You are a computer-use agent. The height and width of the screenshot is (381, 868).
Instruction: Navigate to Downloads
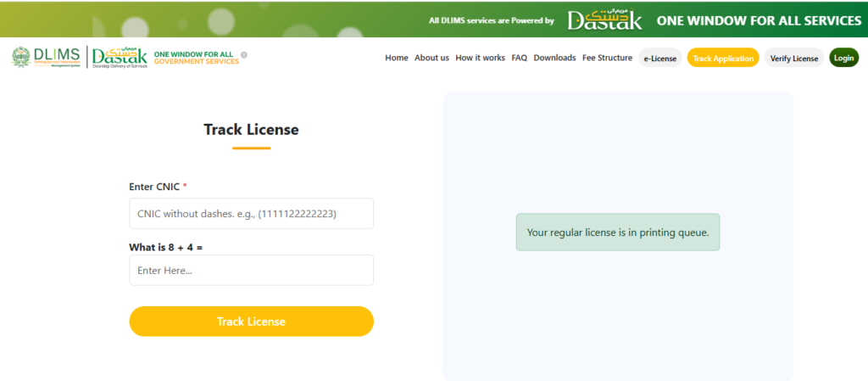[554, 59]
